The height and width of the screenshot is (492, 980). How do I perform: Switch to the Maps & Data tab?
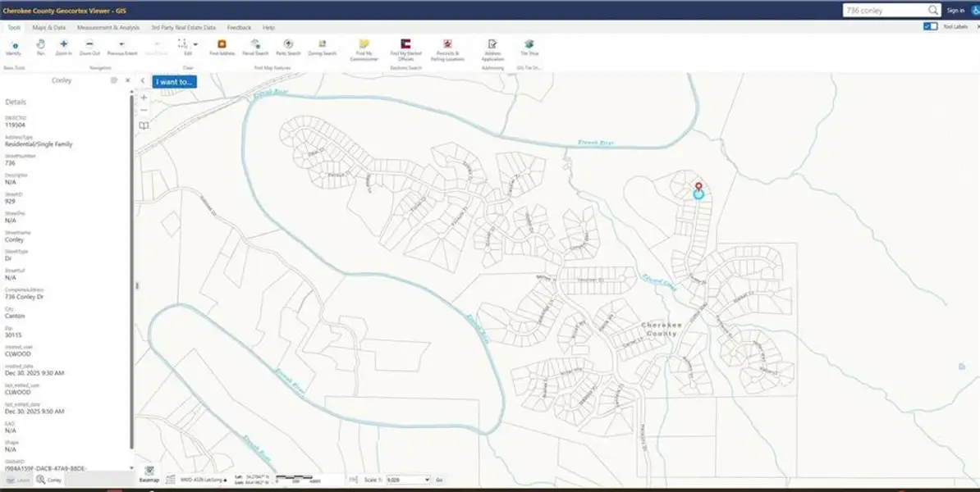(48, 28)
